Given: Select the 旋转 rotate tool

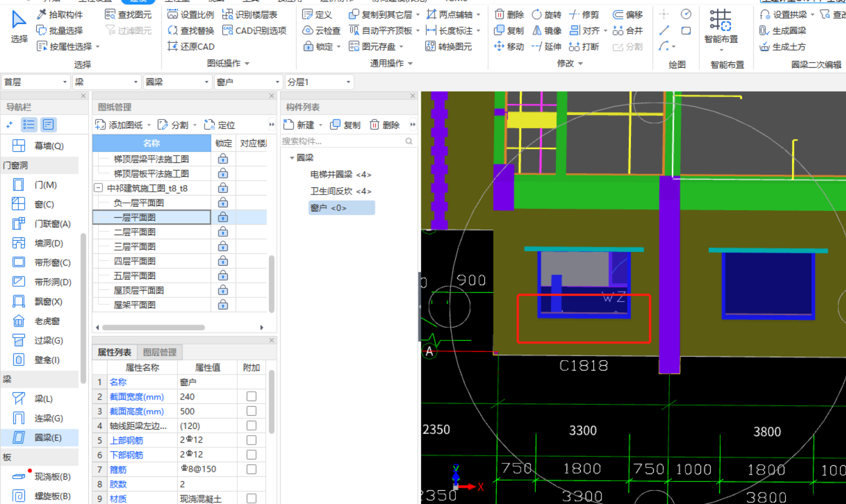Looking at the screenshot, I should [546, 14].
